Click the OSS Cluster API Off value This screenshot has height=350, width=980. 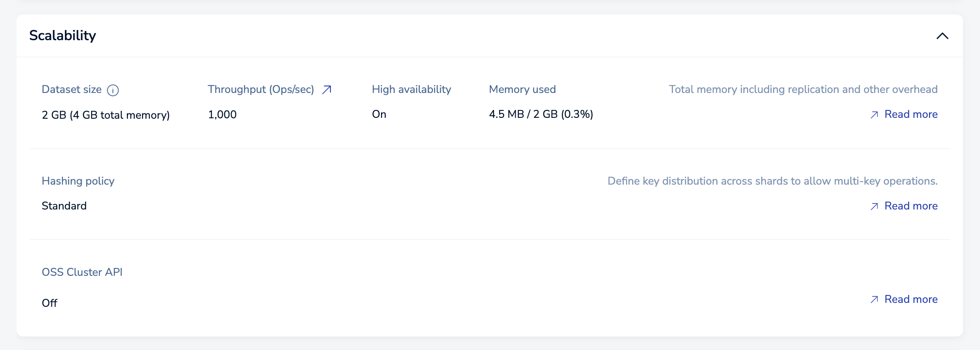click(x=50, y=303)
